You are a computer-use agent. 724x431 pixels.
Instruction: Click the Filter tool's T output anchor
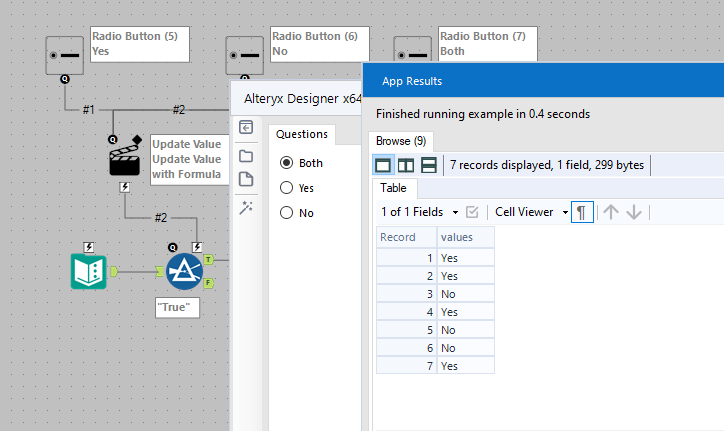208,260
